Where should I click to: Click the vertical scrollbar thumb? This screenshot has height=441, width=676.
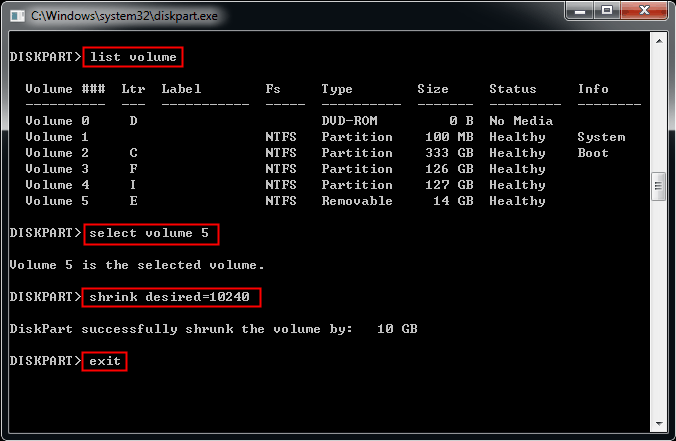658,185
